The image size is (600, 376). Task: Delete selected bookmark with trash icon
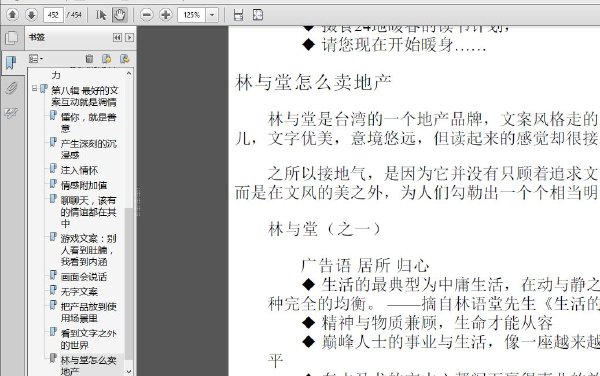point(89,59)
